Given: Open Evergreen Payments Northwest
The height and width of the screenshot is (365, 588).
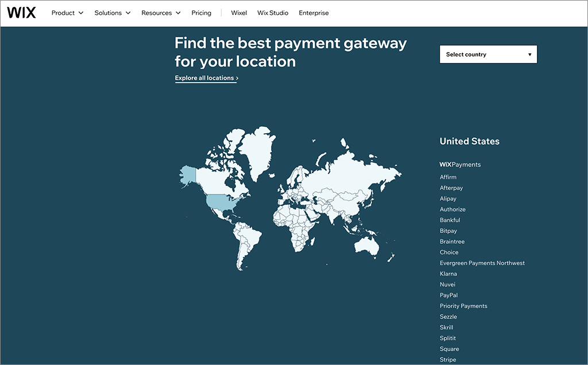Looking at the screenshot, I should pos(482,263).
